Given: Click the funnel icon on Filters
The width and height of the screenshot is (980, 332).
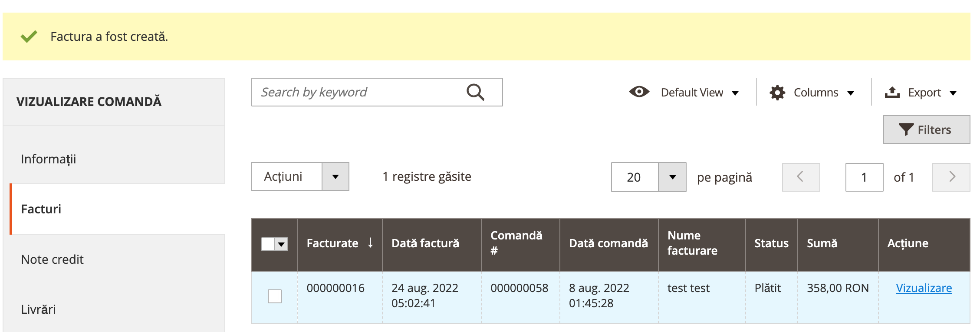Looking at the screenshot, I should [906, 129].
